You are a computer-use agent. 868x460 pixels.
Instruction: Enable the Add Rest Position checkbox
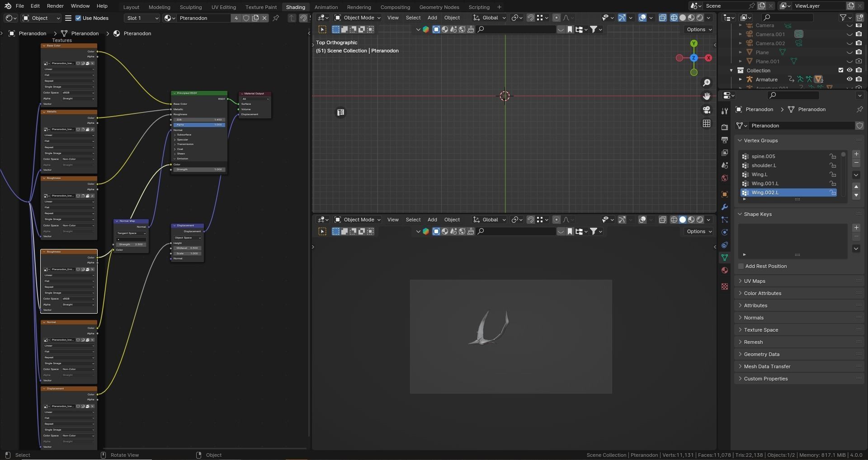tap(741, 266)
